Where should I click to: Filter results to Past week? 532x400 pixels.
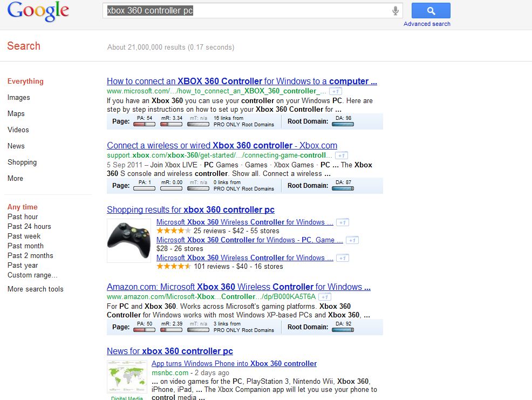(24, 236)
